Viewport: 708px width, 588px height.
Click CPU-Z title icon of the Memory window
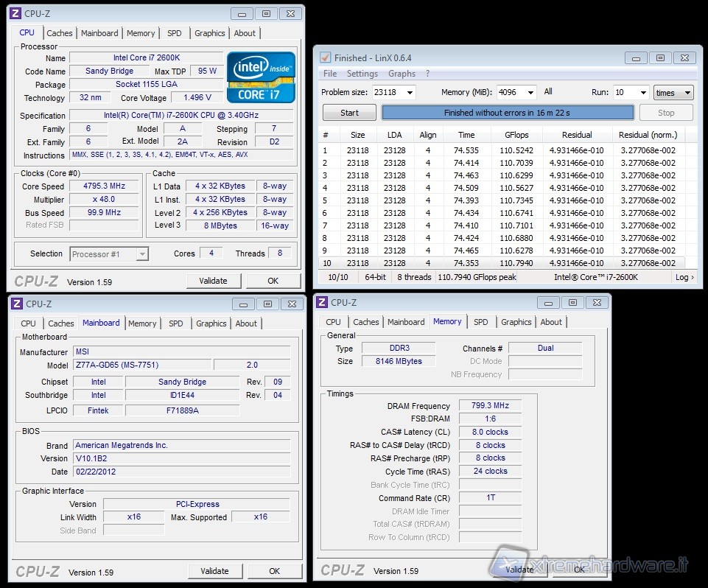[320, 303]
